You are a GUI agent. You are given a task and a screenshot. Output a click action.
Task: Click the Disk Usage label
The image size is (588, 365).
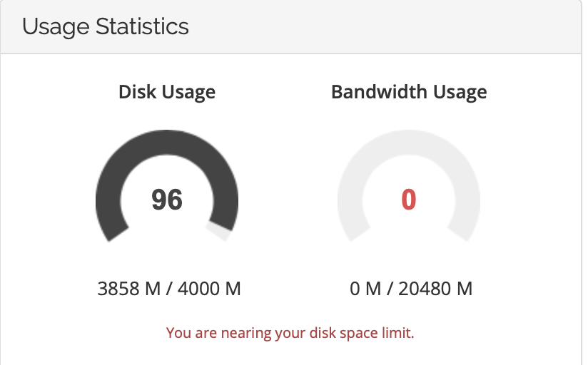pos(167,92)
